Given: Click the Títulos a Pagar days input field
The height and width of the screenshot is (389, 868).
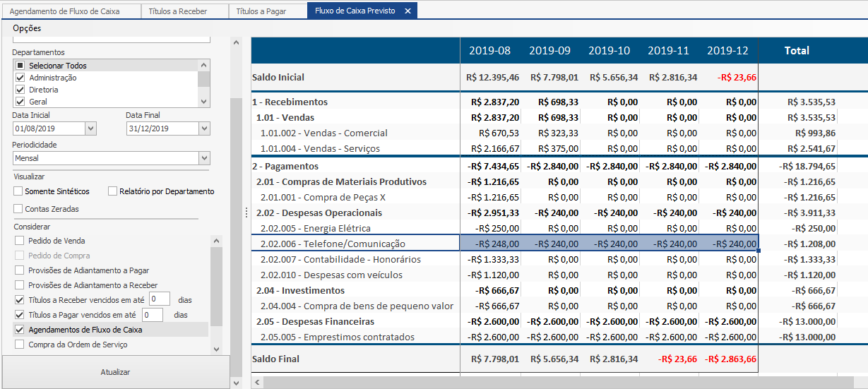Looking at the screenshot, I should coord(153,315).
